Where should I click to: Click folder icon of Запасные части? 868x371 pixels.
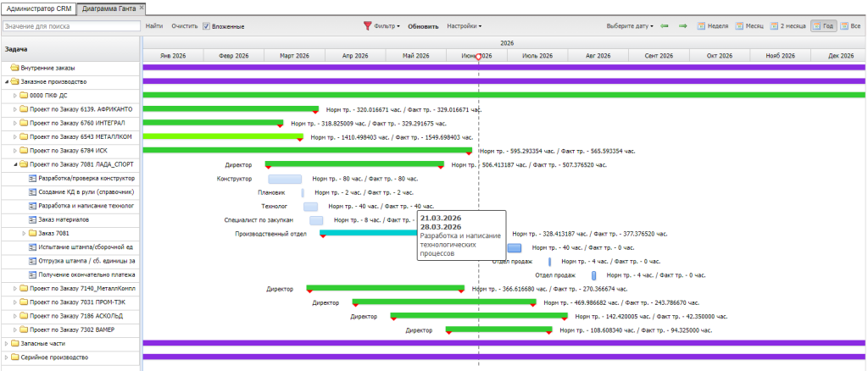pyautogui.click(x=15, y=343)
